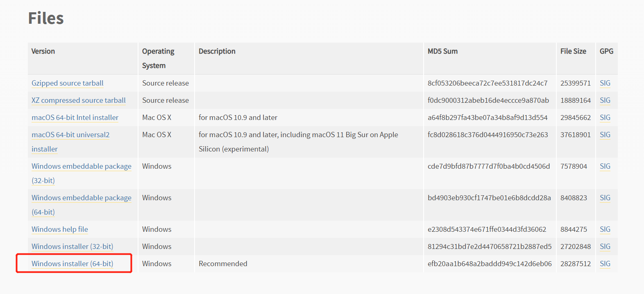Click file size 8844275
The image size is (644, 294).
(x=574, y=229)
